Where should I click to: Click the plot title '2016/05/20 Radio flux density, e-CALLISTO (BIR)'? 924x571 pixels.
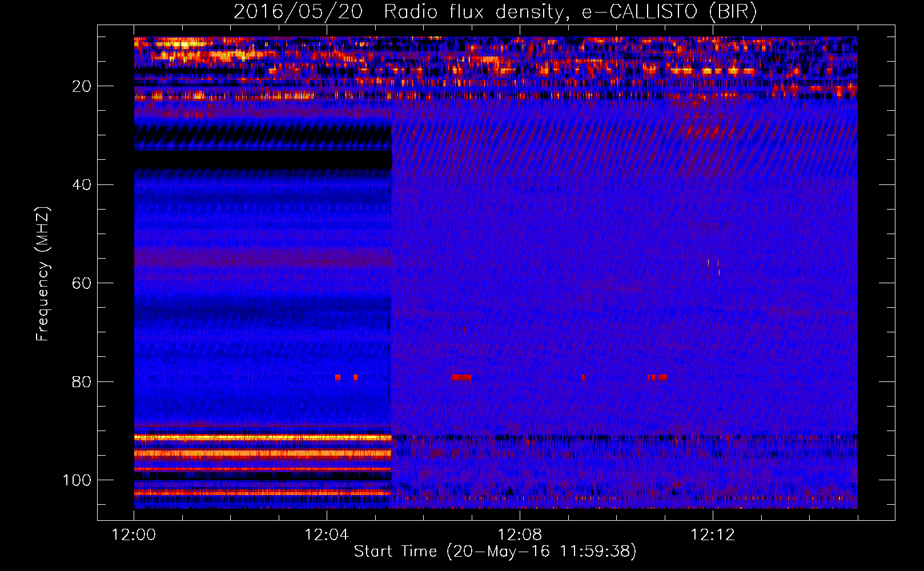click(495, 11)
